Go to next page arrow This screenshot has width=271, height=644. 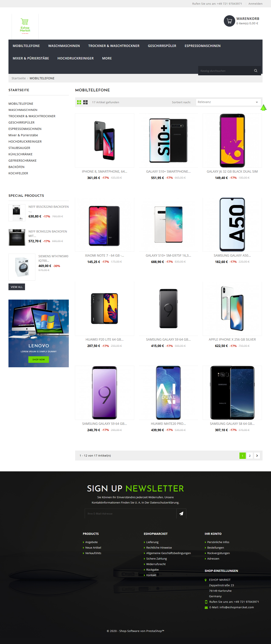pos(257,455)
